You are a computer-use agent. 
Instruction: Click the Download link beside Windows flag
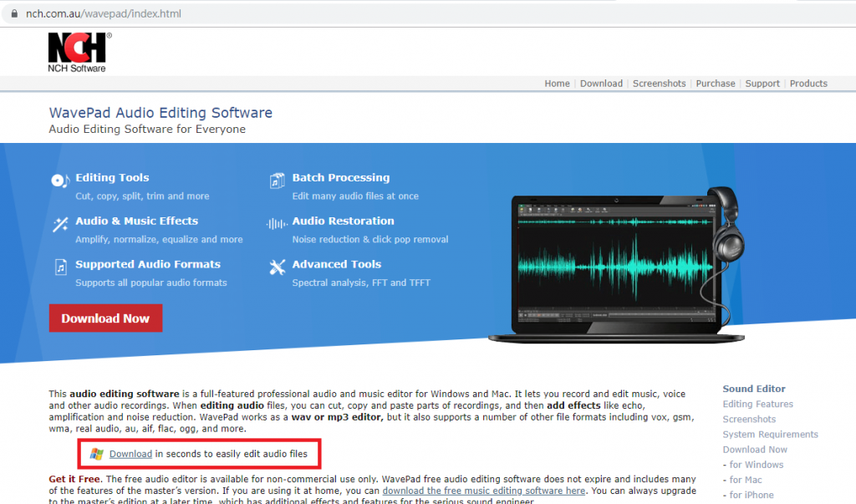pyautogui.click(x=130, y=454)
